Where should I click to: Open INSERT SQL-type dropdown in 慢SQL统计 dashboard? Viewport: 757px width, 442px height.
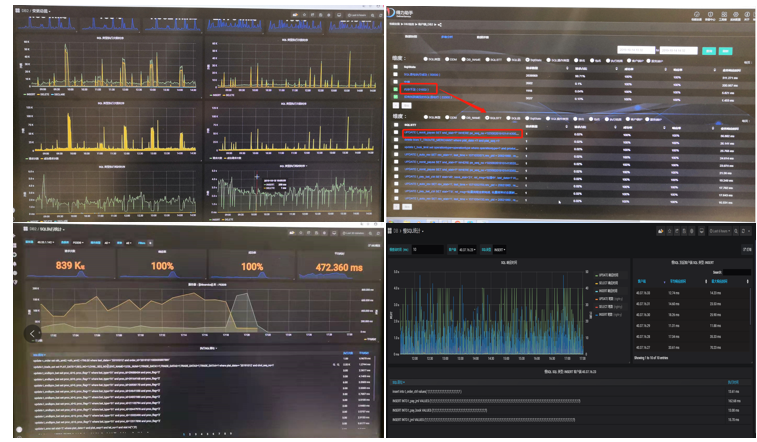[499, 249]
